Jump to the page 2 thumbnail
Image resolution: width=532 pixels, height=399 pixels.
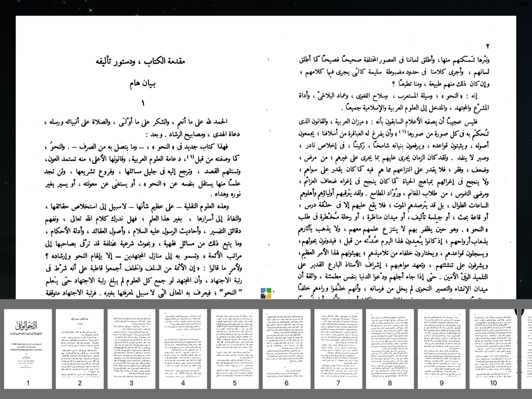[80, 349]
